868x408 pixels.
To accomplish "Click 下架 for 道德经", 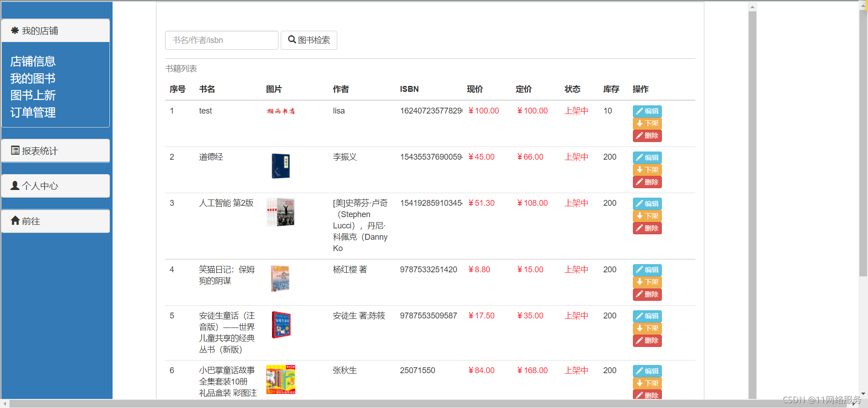I will (x=647, y=170).
